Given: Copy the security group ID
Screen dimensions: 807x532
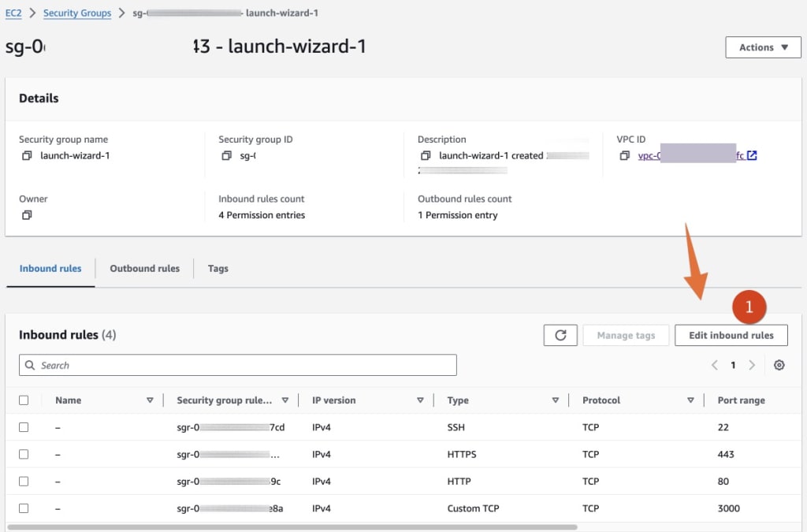Looking at the screenshot, I should 226,155.
